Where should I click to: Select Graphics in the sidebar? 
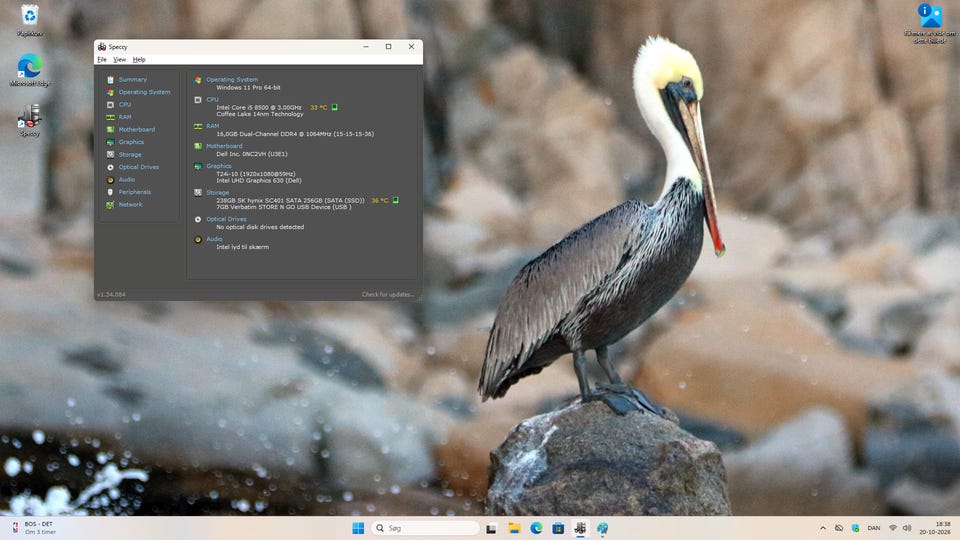point(125,142)
